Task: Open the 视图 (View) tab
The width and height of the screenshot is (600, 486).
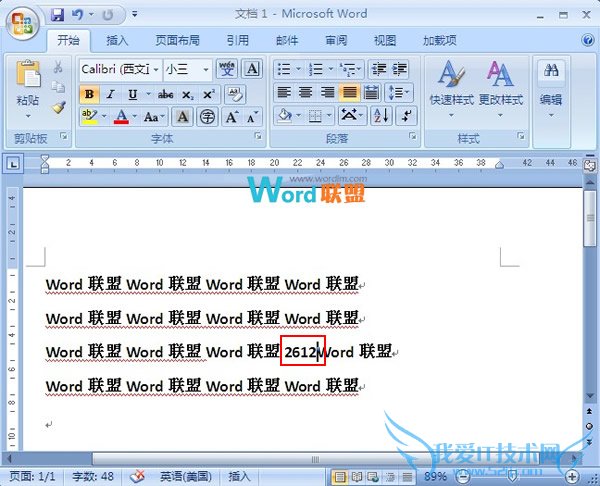Action: (385, 40)
